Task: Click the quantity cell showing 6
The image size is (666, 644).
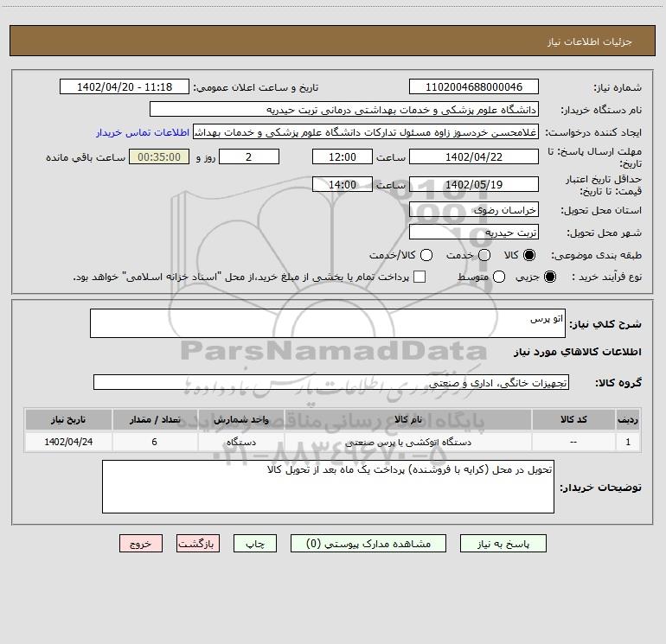Action: point(155,442)
